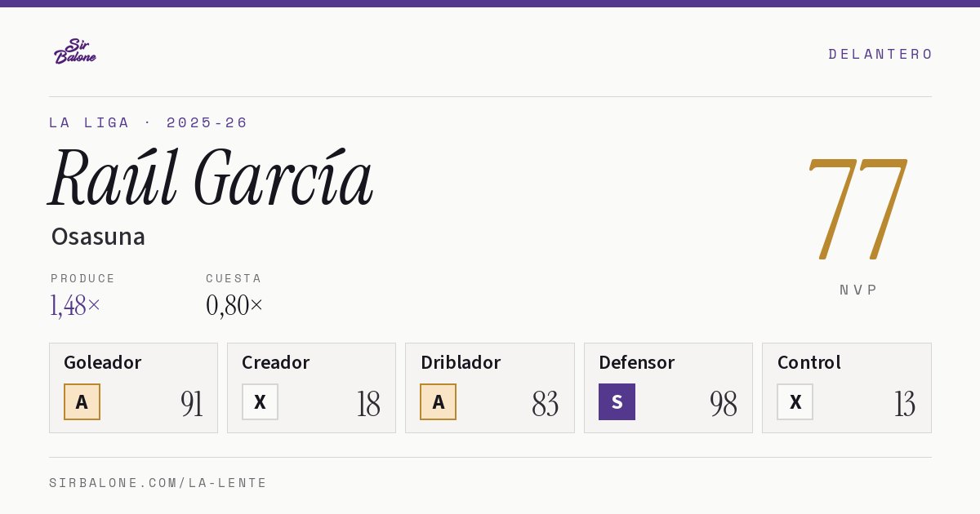This screenshot has height=514, width=980.
Task: Select the Driblador score 83
Action: pyautogui.click(x=546, y=404)
